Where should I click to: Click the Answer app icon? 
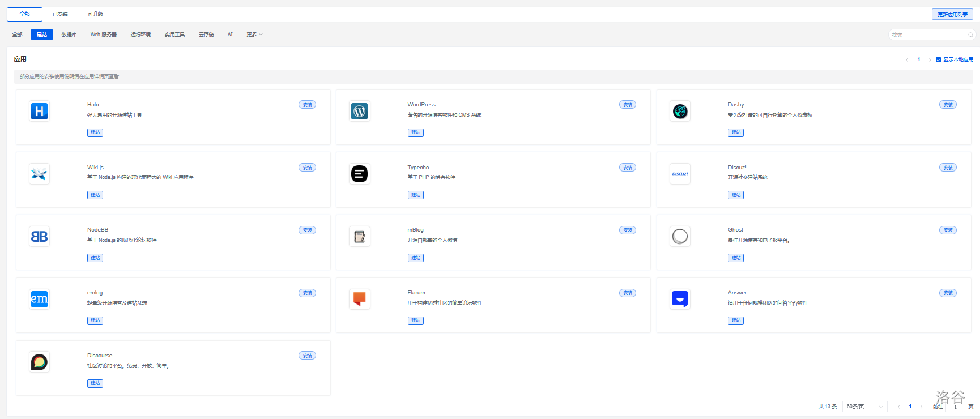point(680,299)
